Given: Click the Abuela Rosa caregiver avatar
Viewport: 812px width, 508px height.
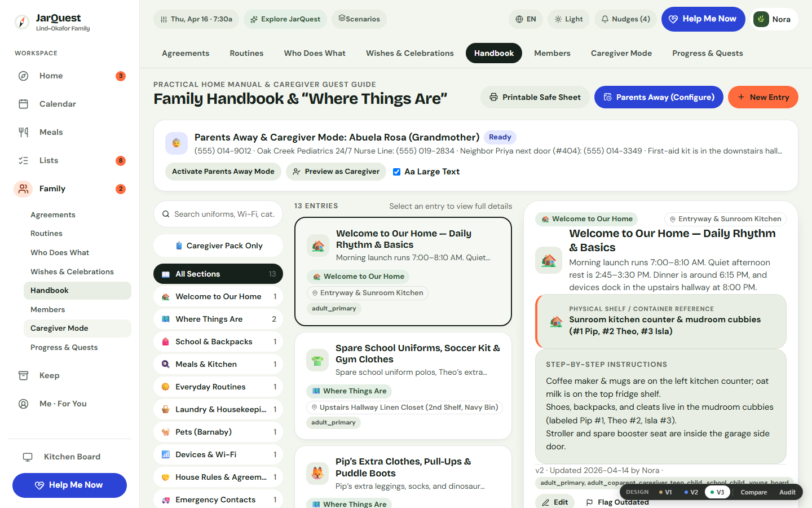Looking at the screenshot, I should click(x=176, y=143).
